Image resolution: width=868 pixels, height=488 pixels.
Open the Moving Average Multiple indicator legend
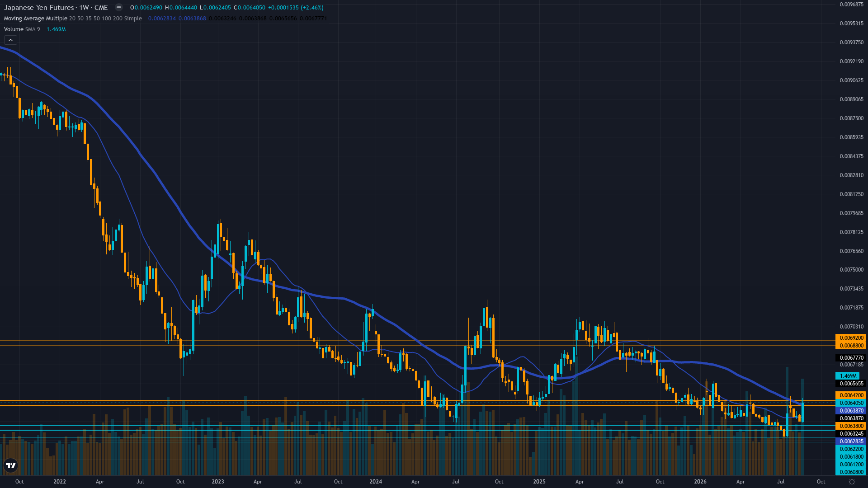coord(73,19)
